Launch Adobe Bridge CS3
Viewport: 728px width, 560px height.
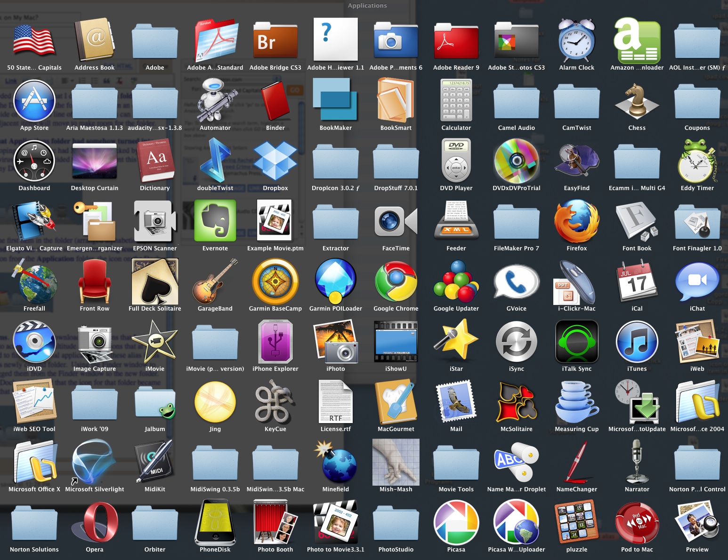[275, 40]
